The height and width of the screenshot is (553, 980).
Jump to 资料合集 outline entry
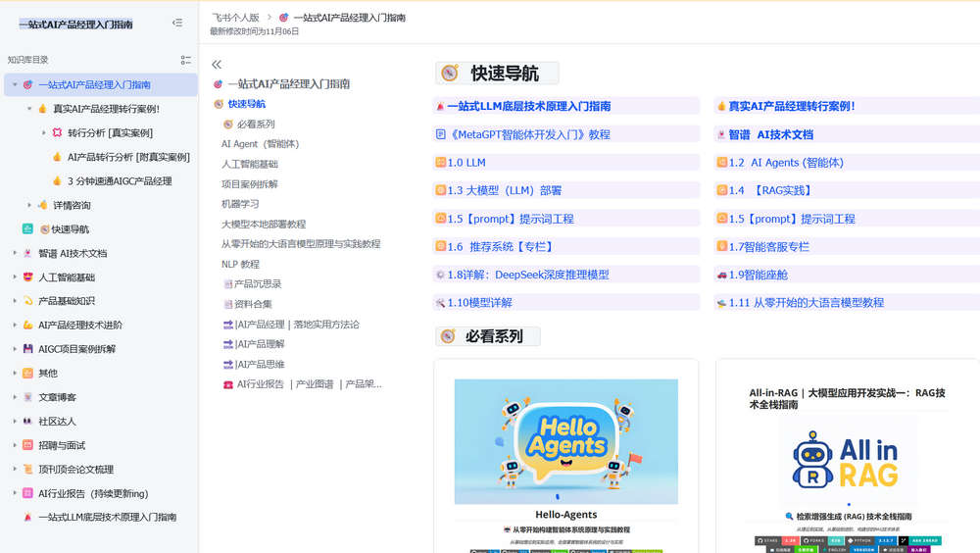click(253, 304)
